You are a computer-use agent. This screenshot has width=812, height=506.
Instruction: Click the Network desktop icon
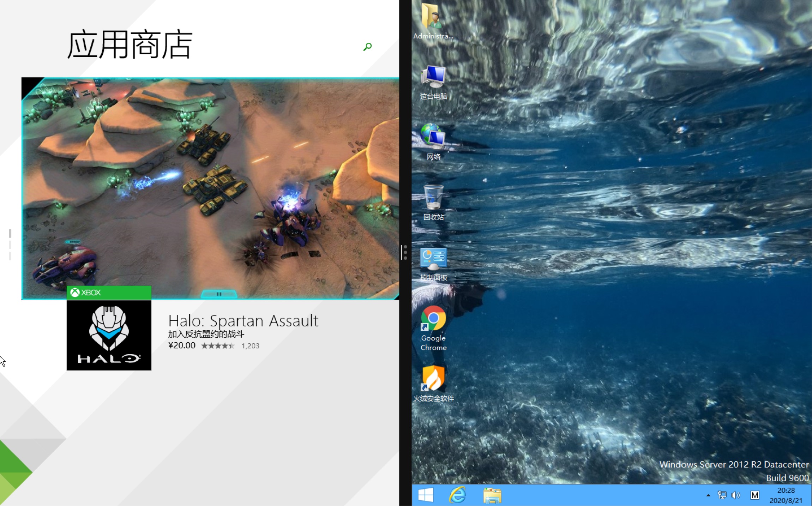pos(434,140)
